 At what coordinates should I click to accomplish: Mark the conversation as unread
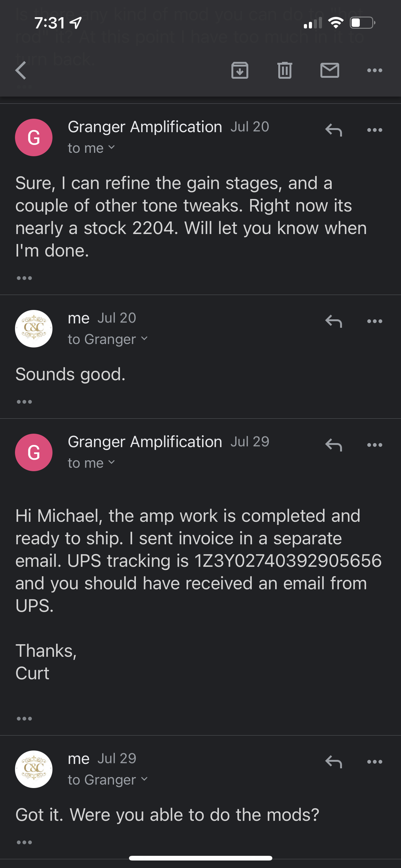[329, 70]
